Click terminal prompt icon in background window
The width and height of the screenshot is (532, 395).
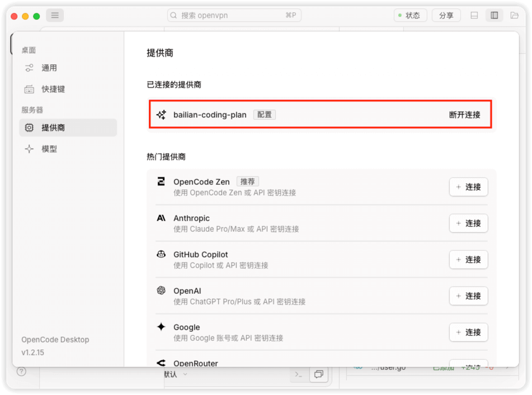coord(299,374)
